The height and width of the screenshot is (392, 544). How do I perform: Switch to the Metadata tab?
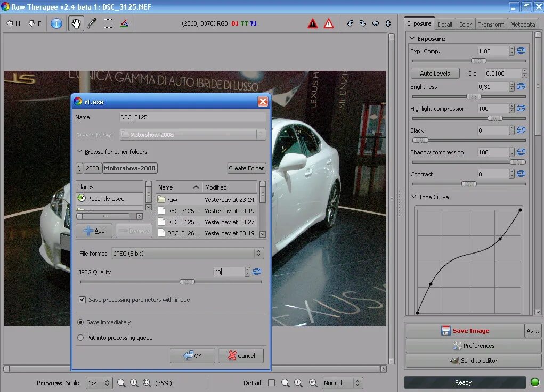coord(523,24)
